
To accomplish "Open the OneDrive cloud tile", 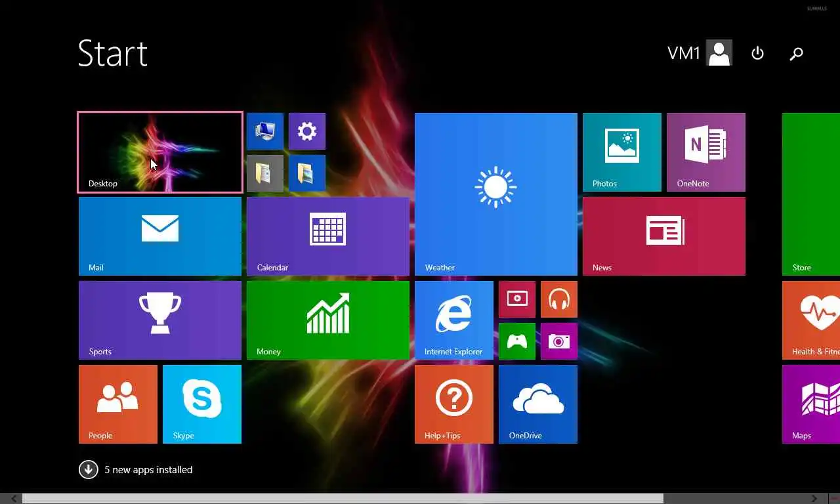I will pos(538,404).
